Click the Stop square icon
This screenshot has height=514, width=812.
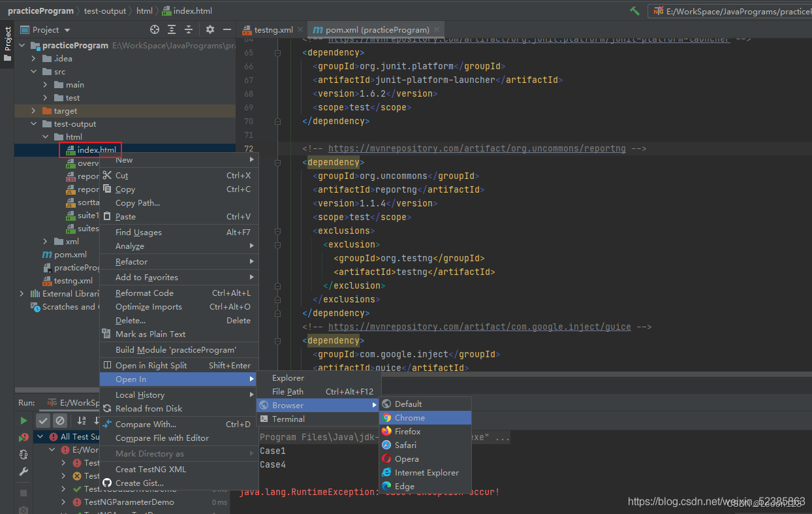23,493
